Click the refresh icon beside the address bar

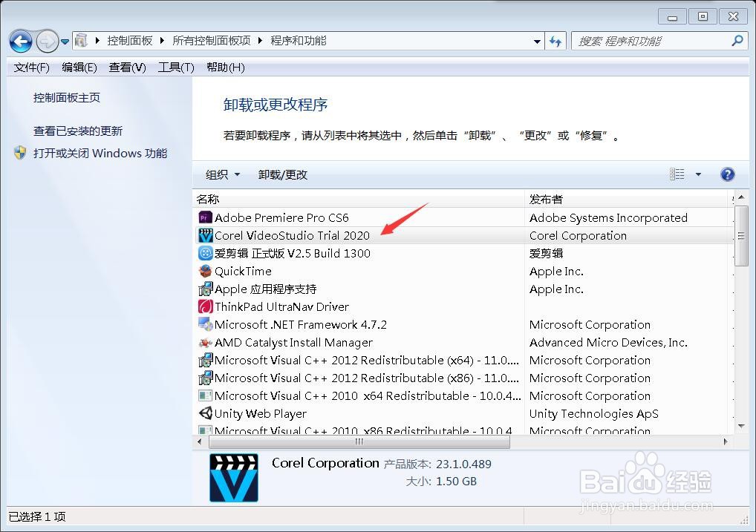click(x=555, y=42)
